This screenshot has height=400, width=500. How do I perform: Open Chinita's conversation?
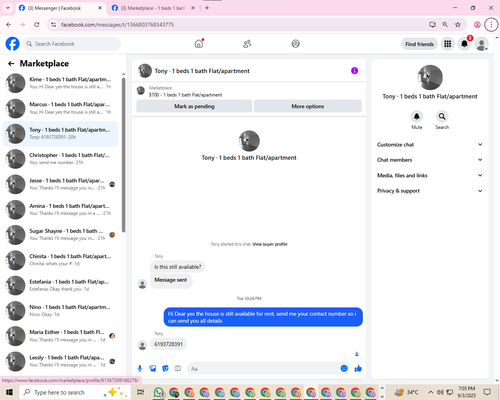[60, 260]
